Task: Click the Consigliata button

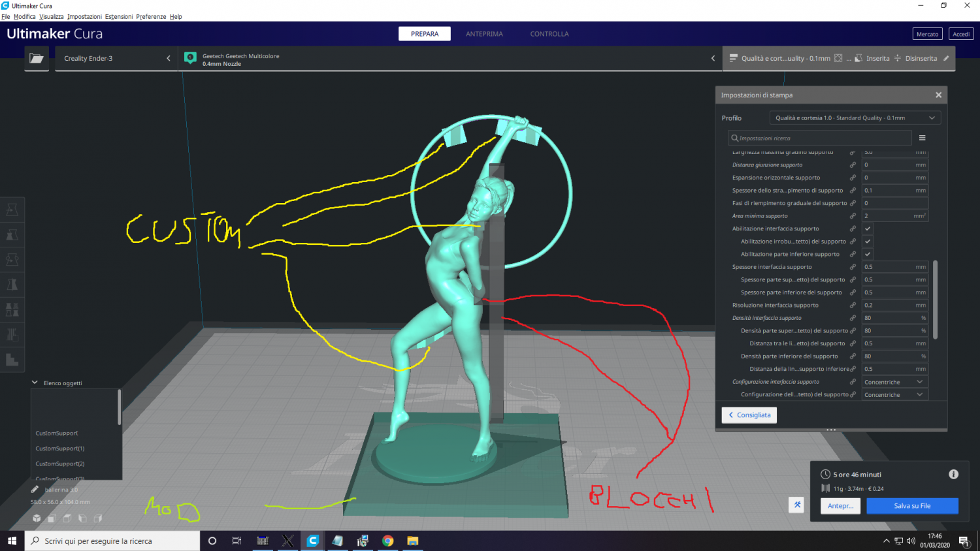Action: click(x=749, y=415)
